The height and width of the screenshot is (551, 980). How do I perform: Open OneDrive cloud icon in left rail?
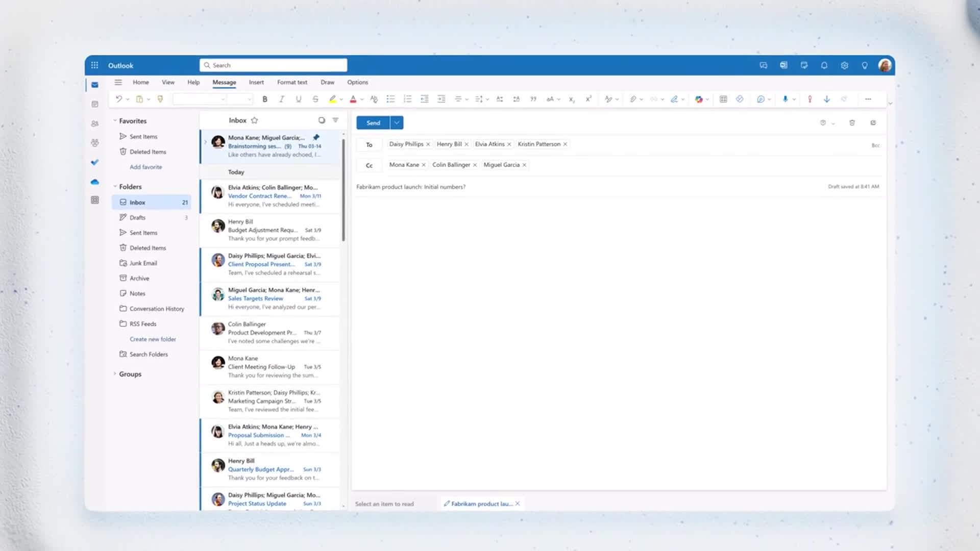pyautogui.click(x=95, y=182)
